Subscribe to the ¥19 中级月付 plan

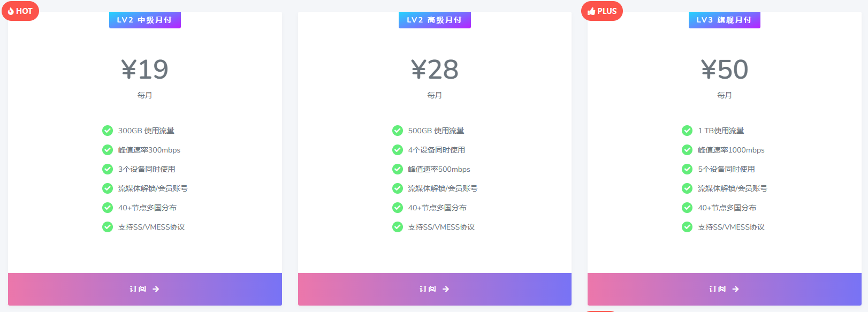(144, 289)
